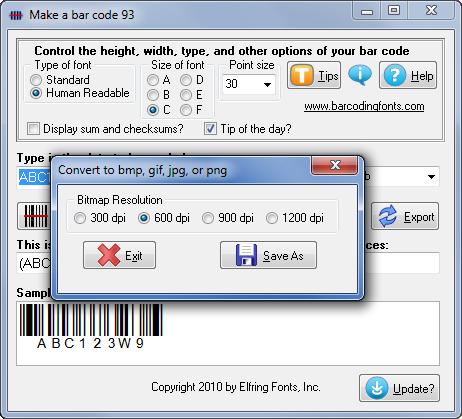The height and width of the screenshot is (419, 462).
Task: Click the "Copyright 2010 by Elfring Fonts, Inc." text
Action: point(236,387)
